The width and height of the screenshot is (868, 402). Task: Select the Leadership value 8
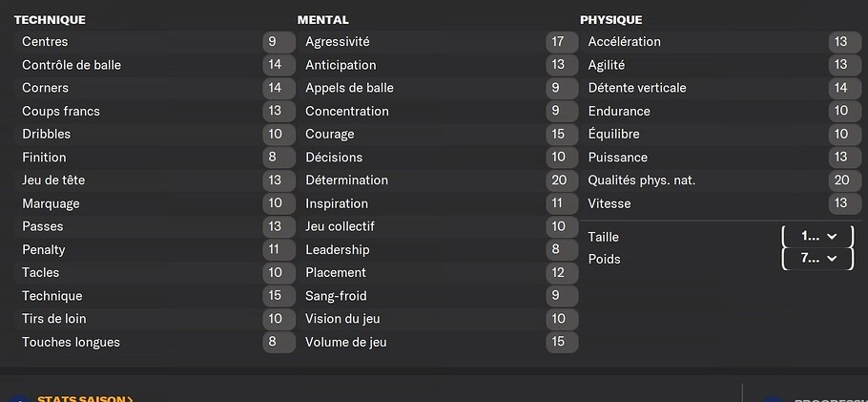pos(561,249)
